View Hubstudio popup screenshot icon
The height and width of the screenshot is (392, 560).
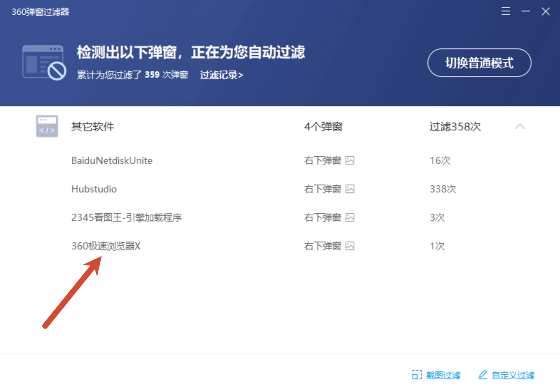(350, 189)
